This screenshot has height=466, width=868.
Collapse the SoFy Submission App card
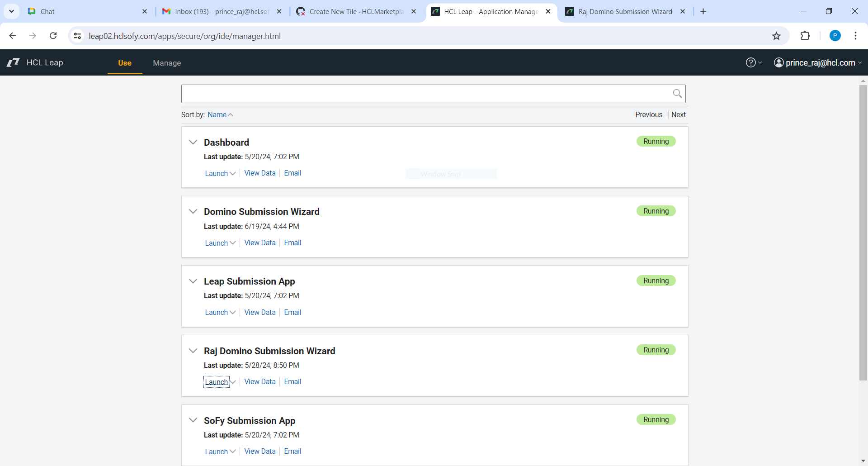coord(193,420)
